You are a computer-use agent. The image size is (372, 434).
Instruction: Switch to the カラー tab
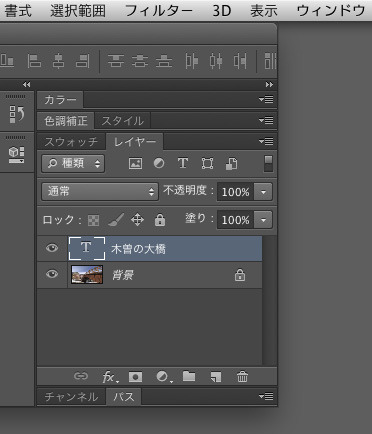click(x=60, y=100)
